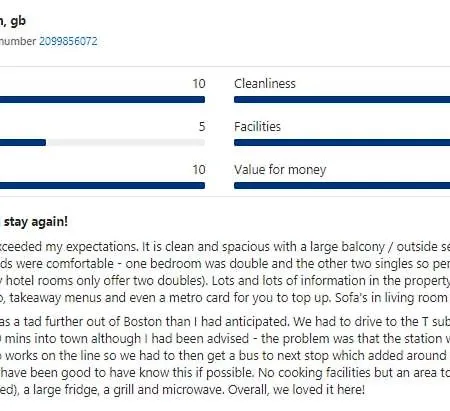This screenshot has width=450, height=411.
Task: Click the Cleanliness score bar
Action: (x=342, y=99)
